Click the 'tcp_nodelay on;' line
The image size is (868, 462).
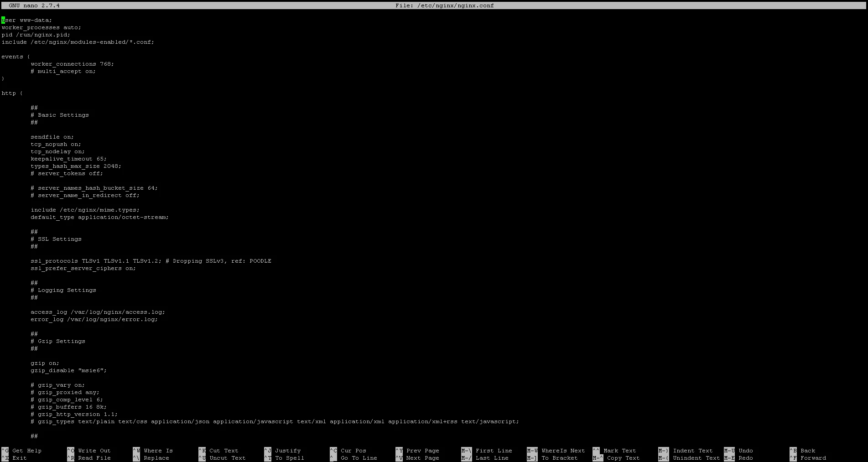(x=58, y=151)
